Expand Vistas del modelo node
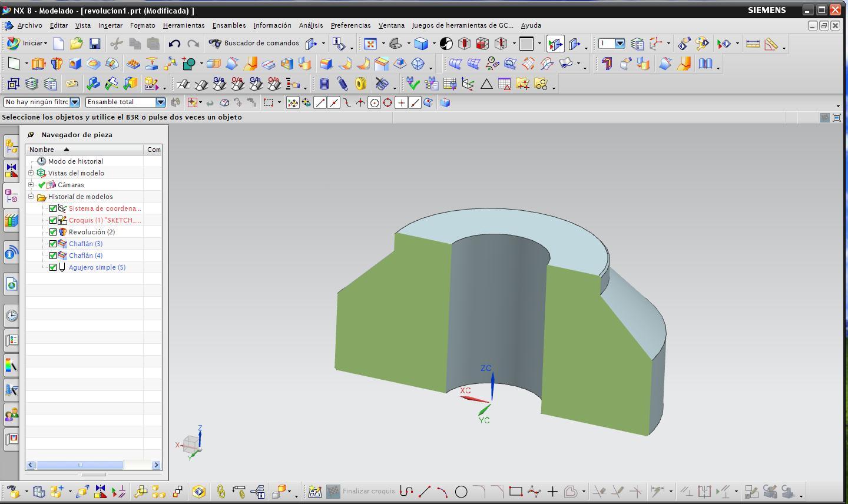Image resolution: width=848 pixels, height=504 pixels. (x=31, y=173)
